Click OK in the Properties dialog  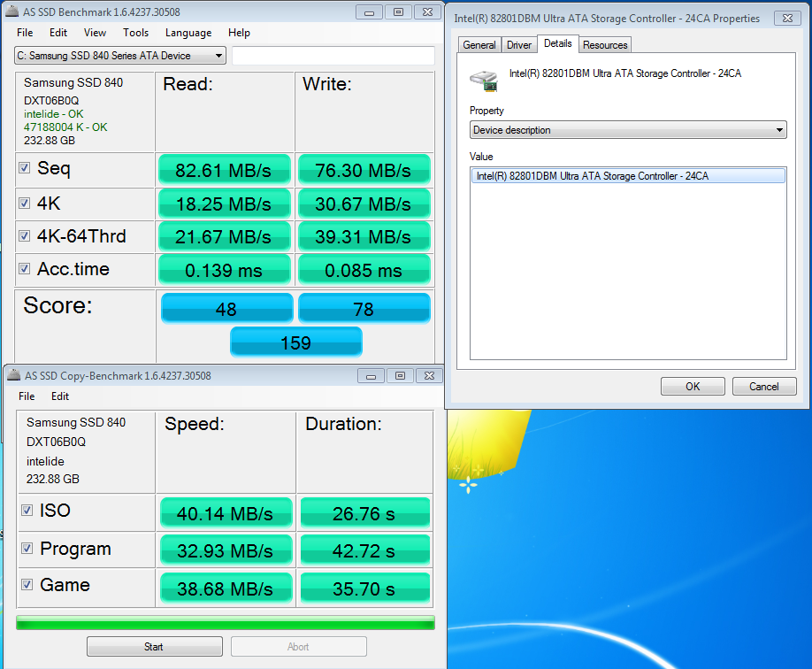click(x=693, y=387)
